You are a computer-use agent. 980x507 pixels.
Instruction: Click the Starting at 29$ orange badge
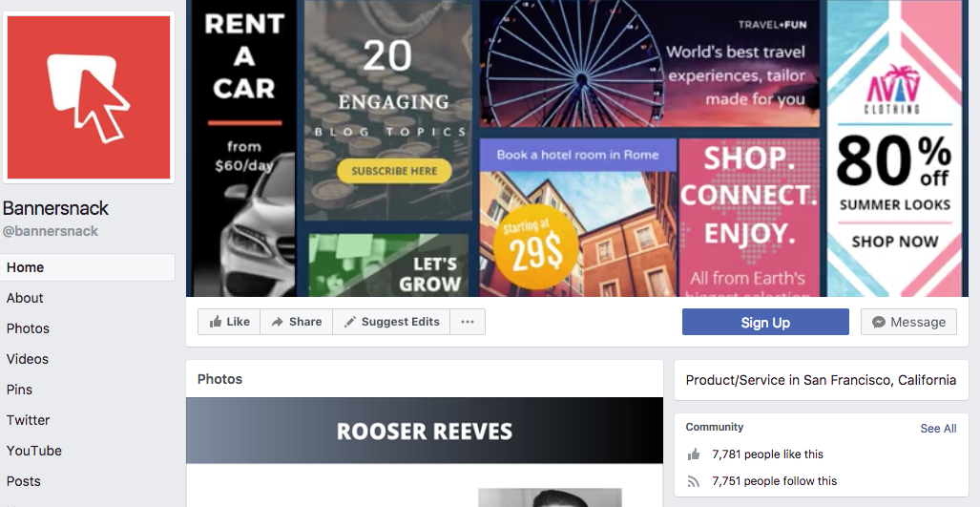click(536, 246)
